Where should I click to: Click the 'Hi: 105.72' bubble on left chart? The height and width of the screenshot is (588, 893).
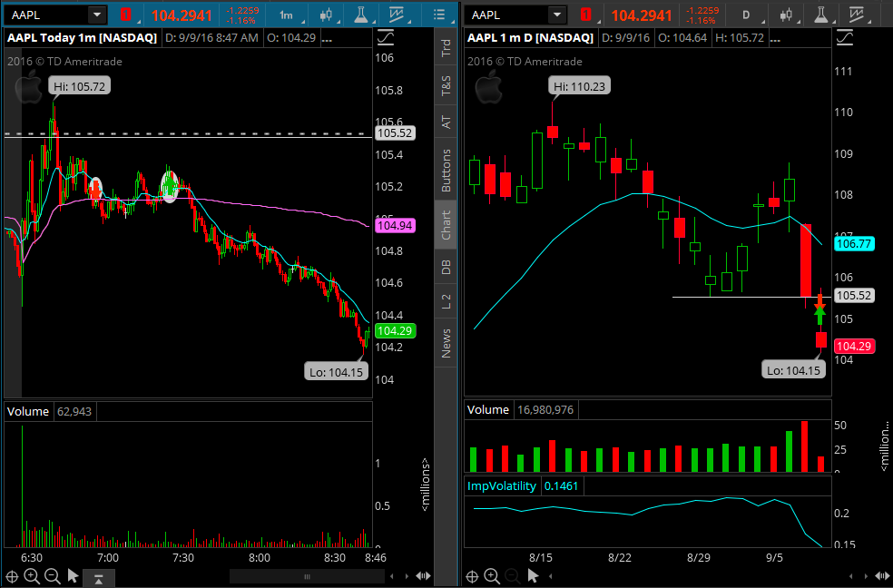point(79,86)
